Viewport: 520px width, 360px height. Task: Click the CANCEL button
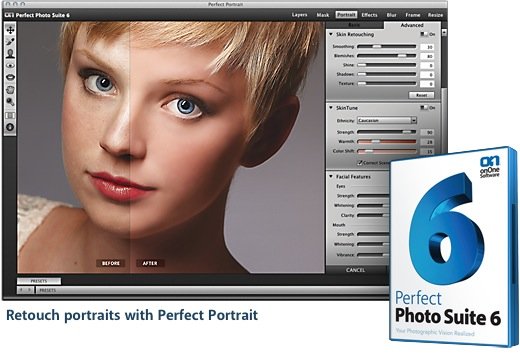355,270
